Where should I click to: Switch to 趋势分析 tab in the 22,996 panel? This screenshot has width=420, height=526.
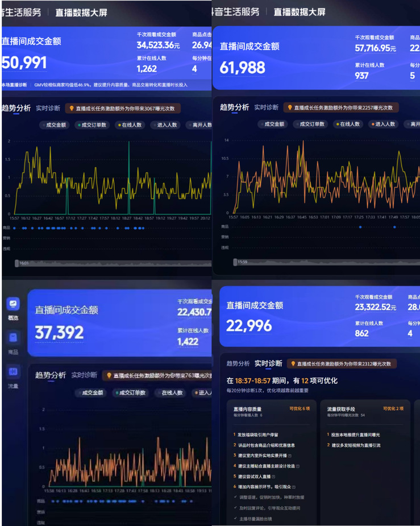point(238,363)
